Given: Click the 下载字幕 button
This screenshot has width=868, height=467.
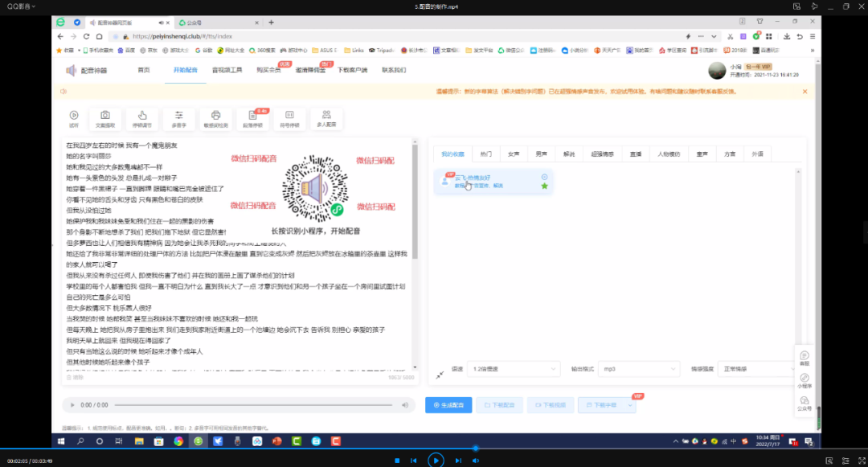Looking at the screenshot, I should (602, 405).
